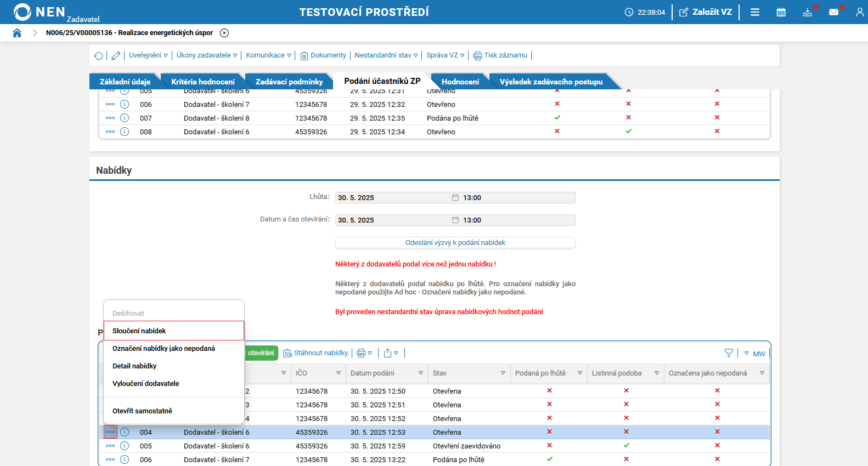Choose Vyloučení dodavatele menu entry
Screen dimensions: 868x466
pos(146,384)
